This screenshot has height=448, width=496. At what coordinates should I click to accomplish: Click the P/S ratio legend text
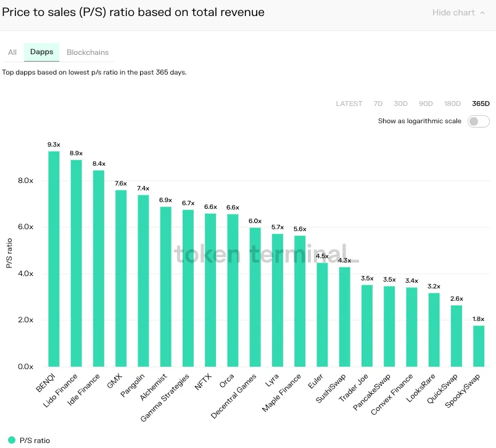[x=35, y=441]
